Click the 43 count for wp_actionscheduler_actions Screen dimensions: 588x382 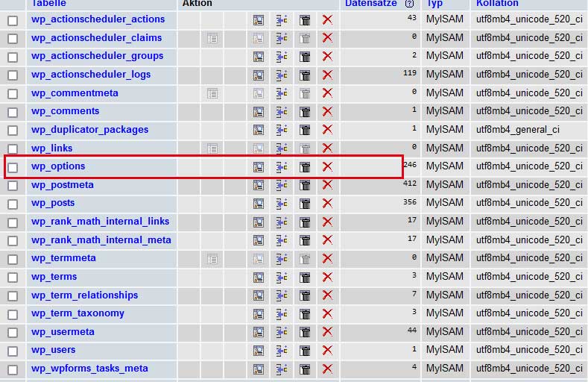412,18
